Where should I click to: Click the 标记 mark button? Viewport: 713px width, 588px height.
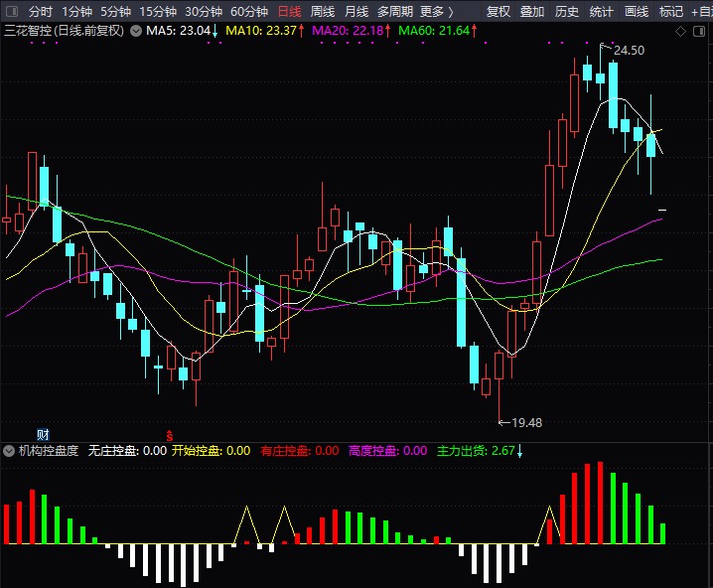click(671, 11)
